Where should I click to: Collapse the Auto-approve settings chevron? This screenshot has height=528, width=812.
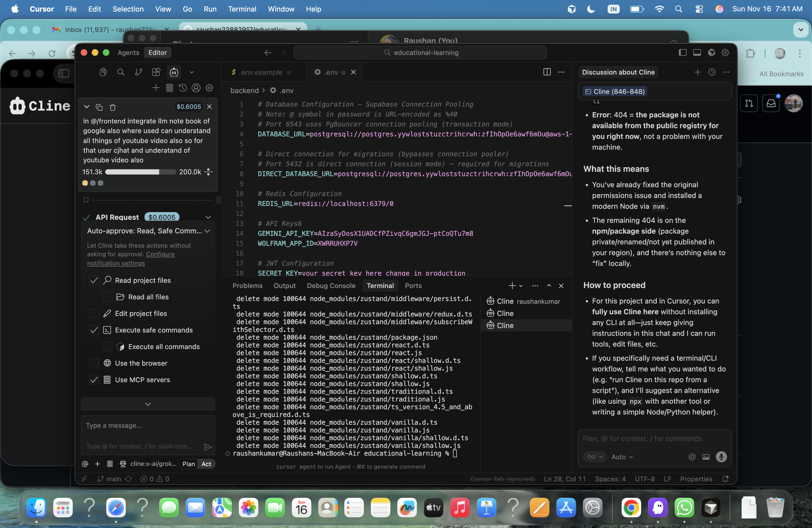click(207, 231)
